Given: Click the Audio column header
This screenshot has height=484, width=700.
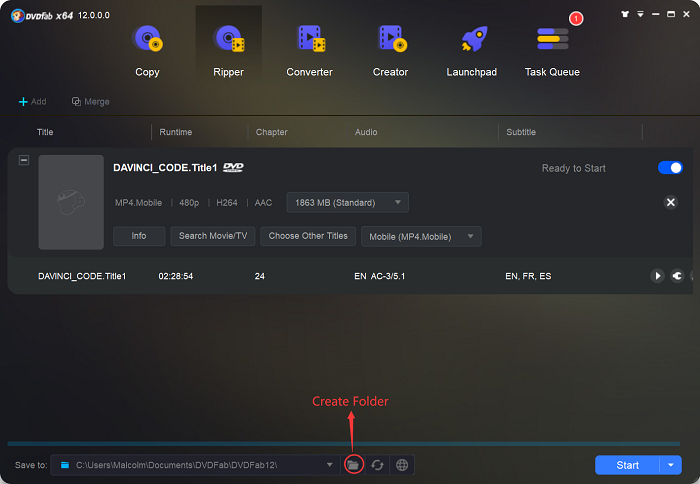Looking at the screenshot, I should point(366,132).
